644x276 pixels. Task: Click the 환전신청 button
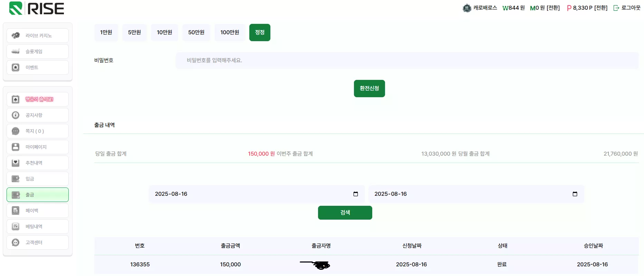tap(369, 89)
